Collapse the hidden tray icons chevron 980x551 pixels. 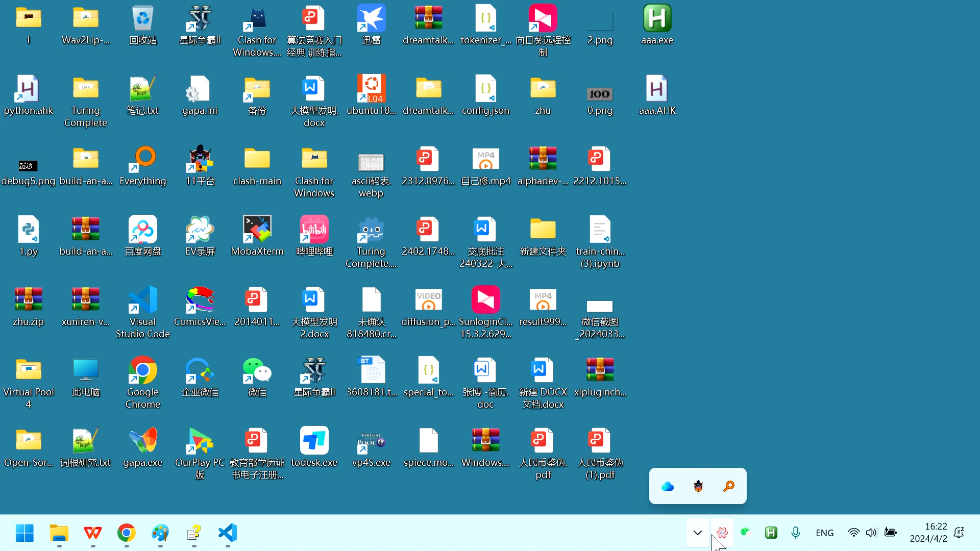point(698,533)
